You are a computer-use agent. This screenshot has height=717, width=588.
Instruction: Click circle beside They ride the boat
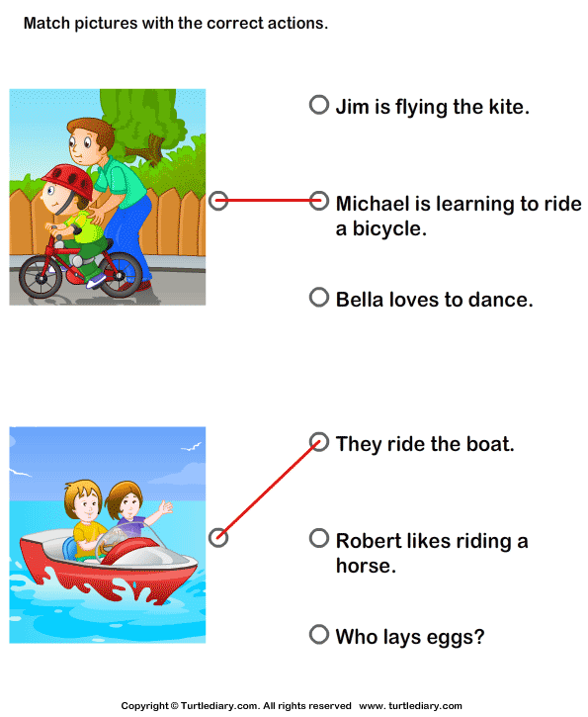[x=319, y=442]
